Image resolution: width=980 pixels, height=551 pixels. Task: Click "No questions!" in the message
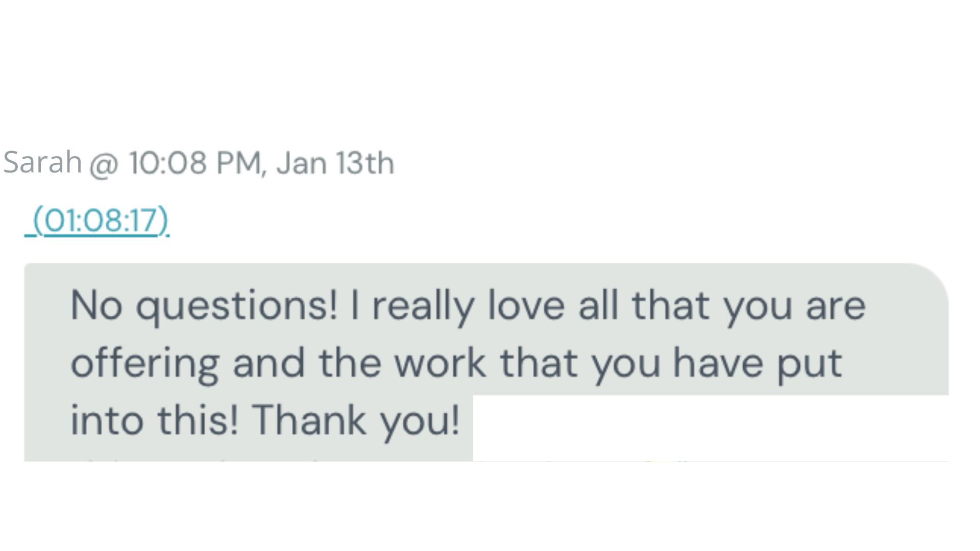(x=204, y=306)
